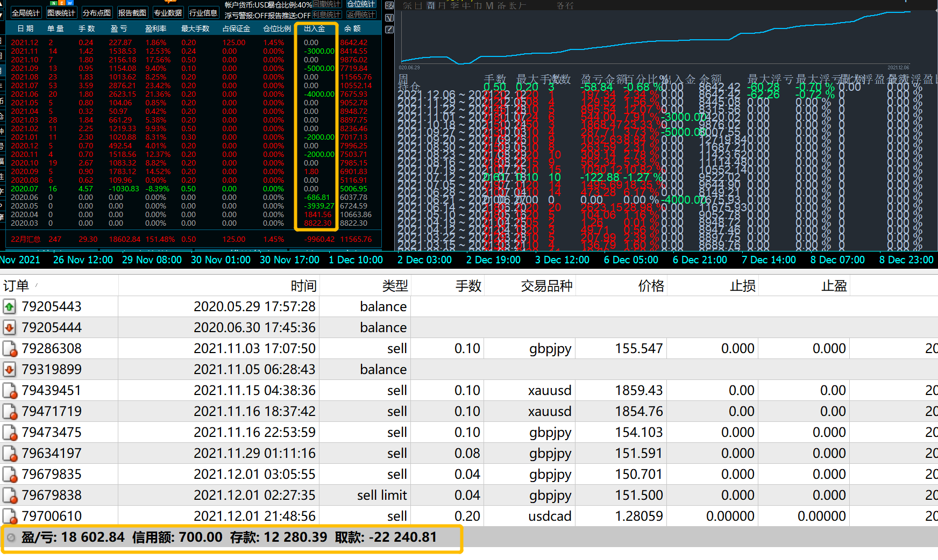This screenshot has width=938, height=560.
Task: Switch to the 分布点图 view
Action: [97, 13]
